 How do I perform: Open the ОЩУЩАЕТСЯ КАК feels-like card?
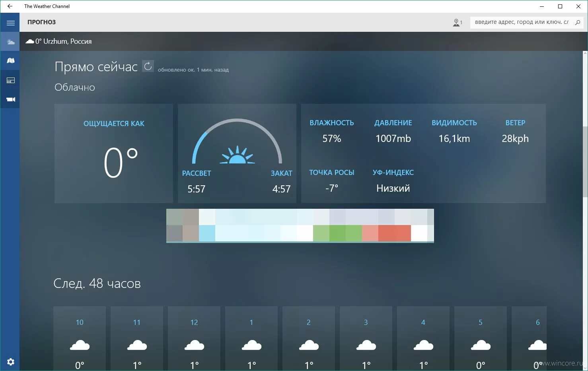click(x=114, y=153)
